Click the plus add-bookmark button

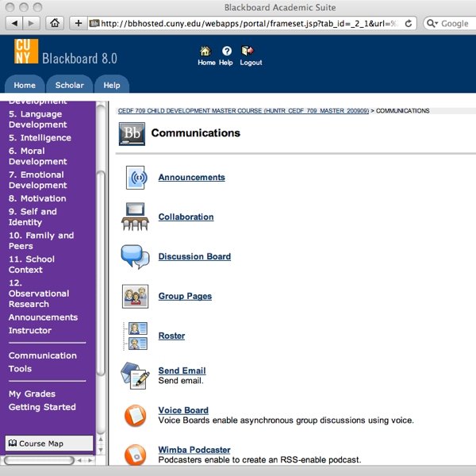click(79, 23)
